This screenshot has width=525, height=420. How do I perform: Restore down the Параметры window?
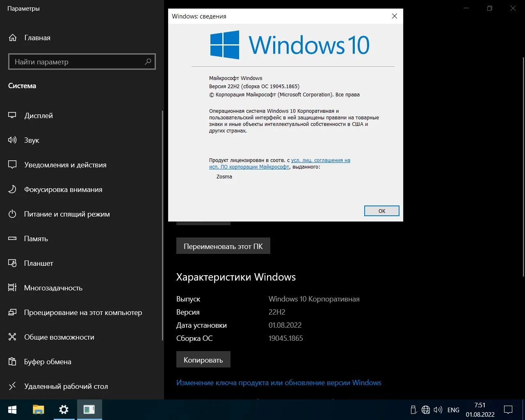click(x=489, y=8)
